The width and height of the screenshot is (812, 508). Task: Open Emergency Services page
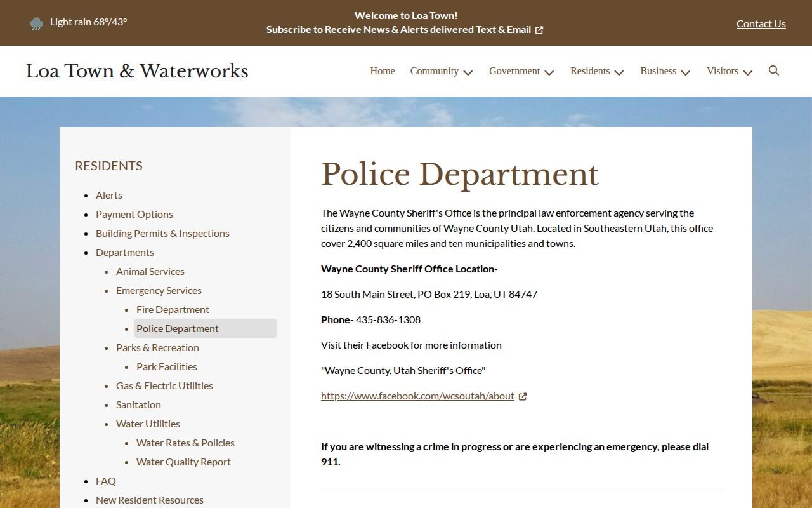[159, 290]
